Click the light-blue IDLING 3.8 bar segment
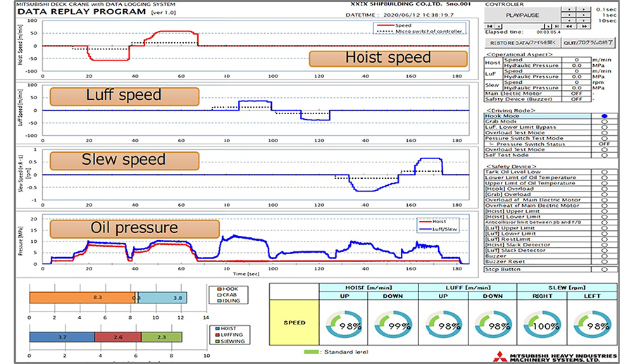The height and width of the screenshot is (364, 634). [163, 298]
